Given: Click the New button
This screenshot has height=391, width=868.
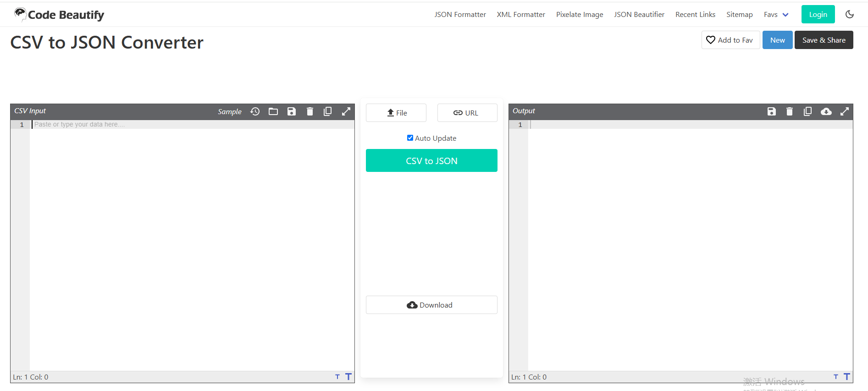Looking at the screenshot, I should [777, 40].
